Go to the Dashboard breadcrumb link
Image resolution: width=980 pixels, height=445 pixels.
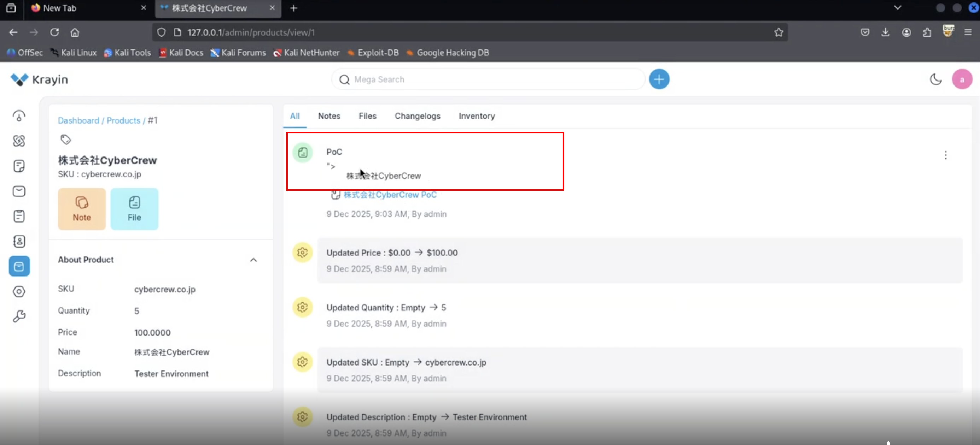tap(78, 120)
